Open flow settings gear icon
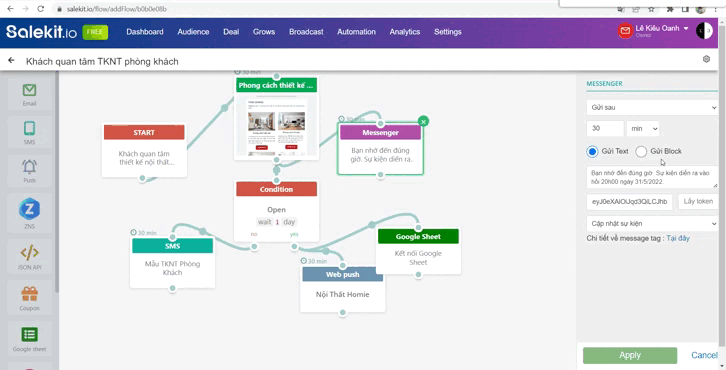Screen dimensions: 726x370 (706, 59)
